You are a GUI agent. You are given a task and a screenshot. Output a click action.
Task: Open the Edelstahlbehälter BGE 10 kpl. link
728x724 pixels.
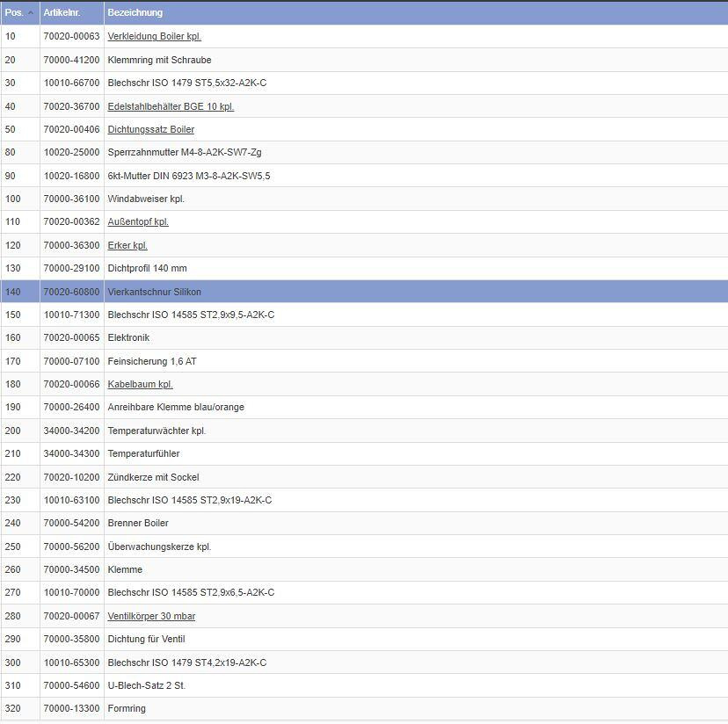(x=171, y=106)
